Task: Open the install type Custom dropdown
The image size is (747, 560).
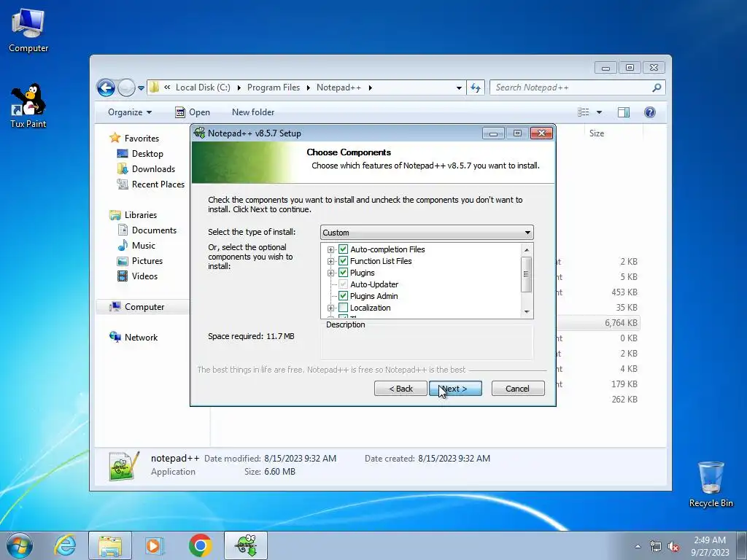Action: tap(427, 233)
